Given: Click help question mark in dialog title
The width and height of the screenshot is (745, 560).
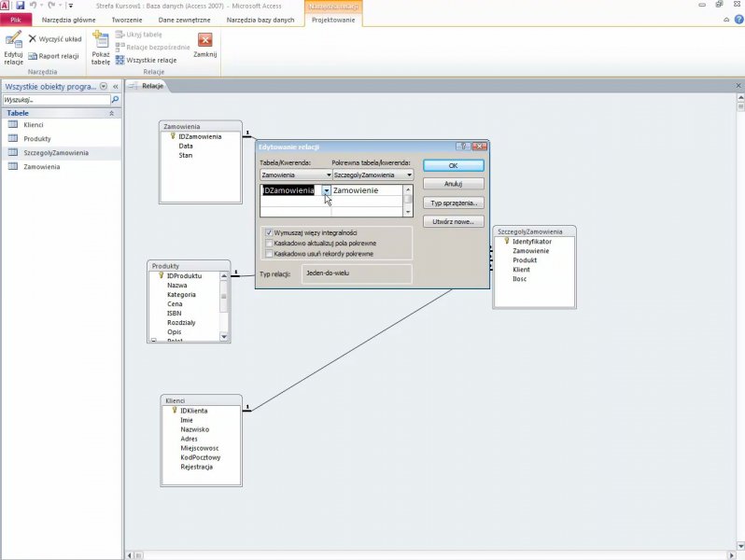Looking at the screenshot, I should tap(462, 147).
